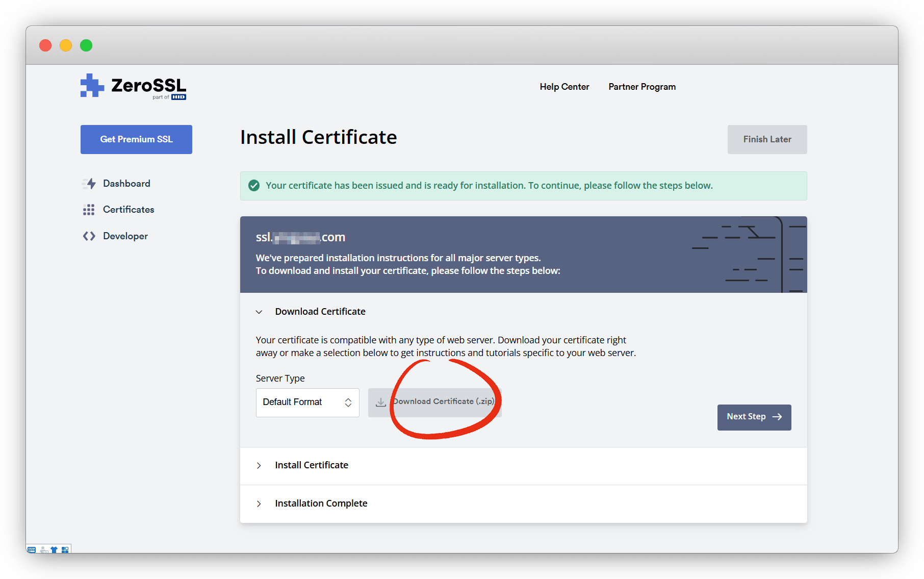Go to Next Step
924x579 pixels.
(x=754, y=417)
